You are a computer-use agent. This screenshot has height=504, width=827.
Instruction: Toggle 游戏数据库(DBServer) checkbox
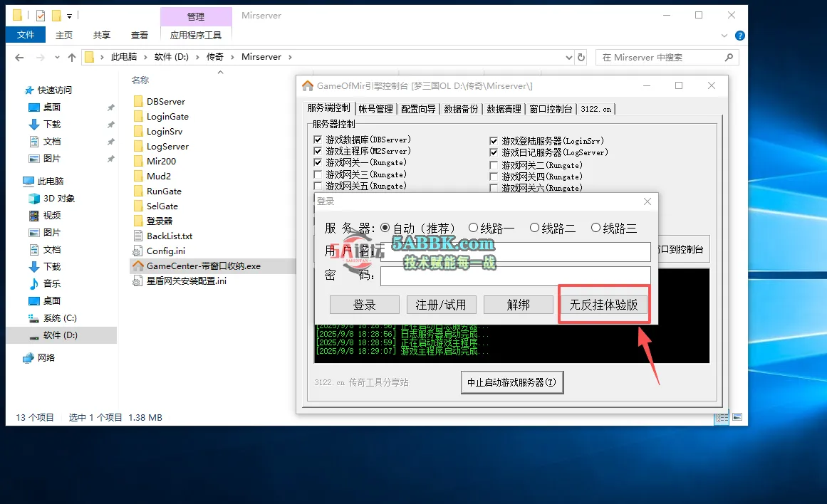point(318,140)
